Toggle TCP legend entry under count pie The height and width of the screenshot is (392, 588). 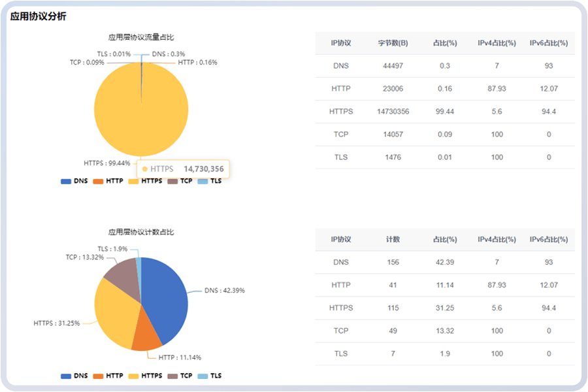[180, 376]
